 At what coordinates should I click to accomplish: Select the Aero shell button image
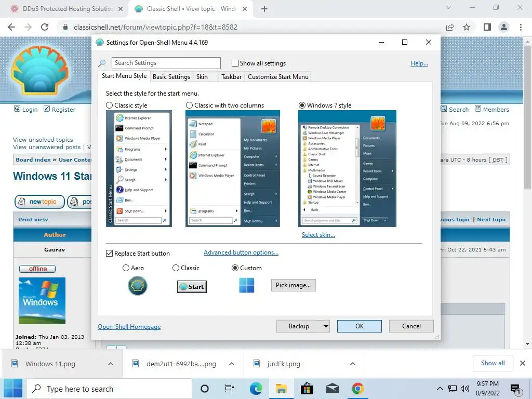pos(137,286)
